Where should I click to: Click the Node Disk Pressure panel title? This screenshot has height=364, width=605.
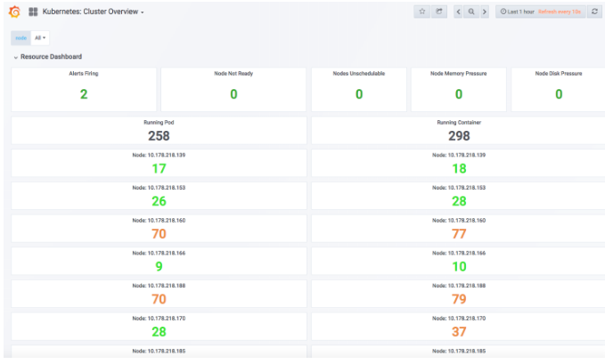(559, 73)
